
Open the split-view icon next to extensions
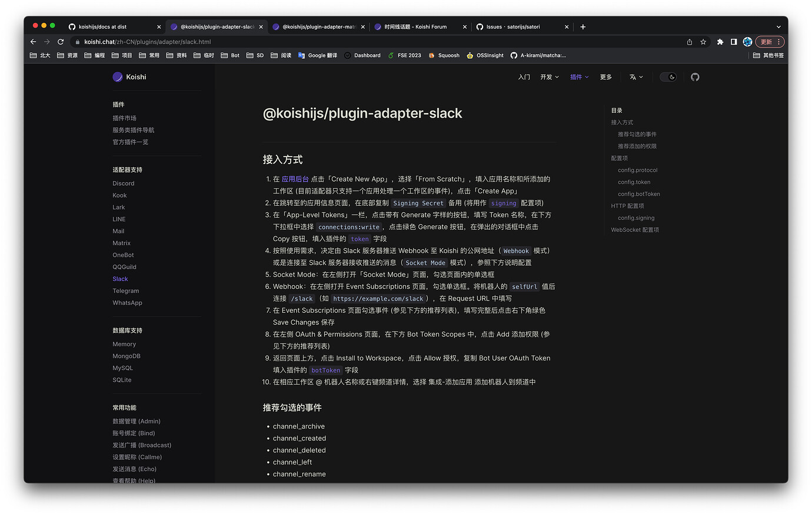click(734, 42)
